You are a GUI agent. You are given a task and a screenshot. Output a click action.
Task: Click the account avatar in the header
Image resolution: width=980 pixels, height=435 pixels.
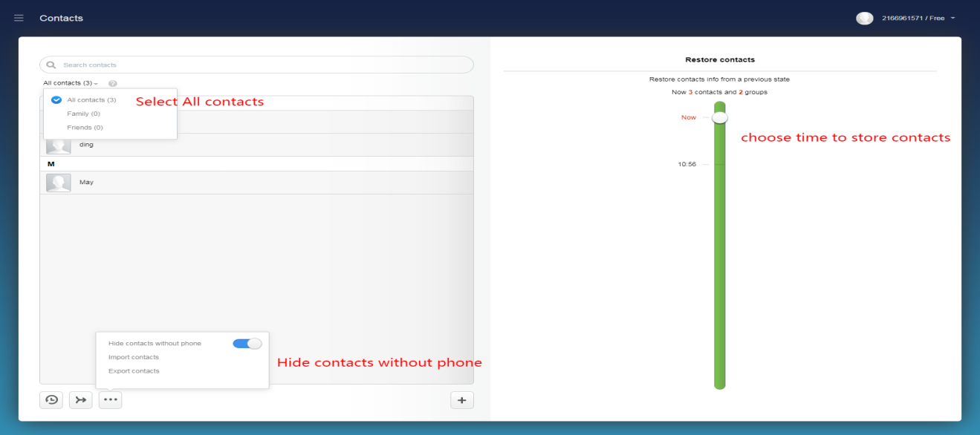(864, 19)
